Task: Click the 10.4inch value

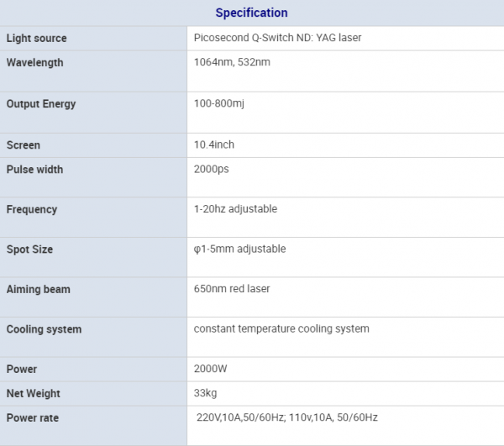Action: pos(214,145)
